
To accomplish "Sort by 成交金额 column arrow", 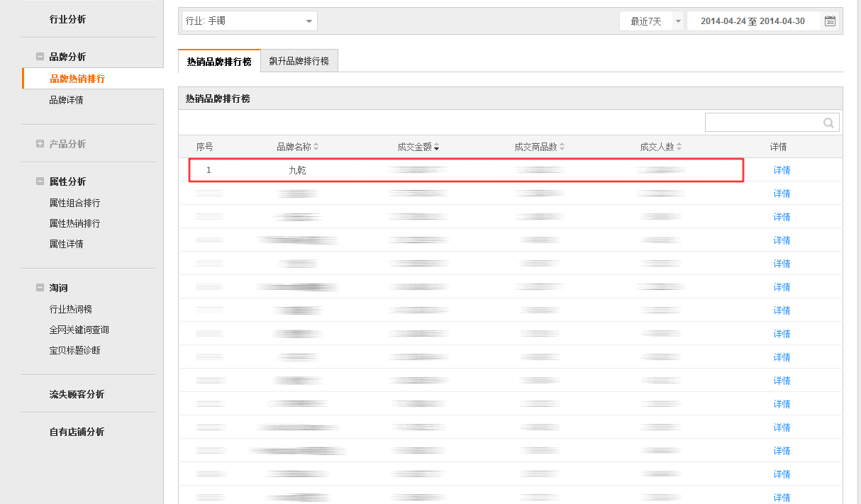I will point(436,147).
